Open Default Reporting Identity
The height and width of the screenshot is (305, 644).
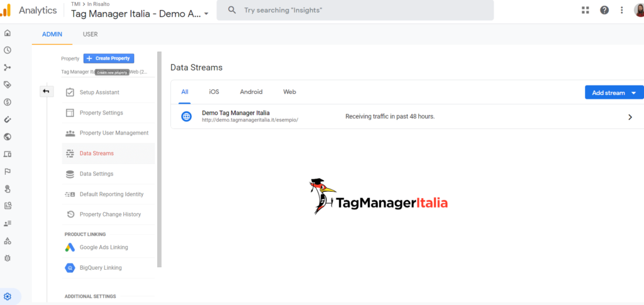tap(108, 194)
